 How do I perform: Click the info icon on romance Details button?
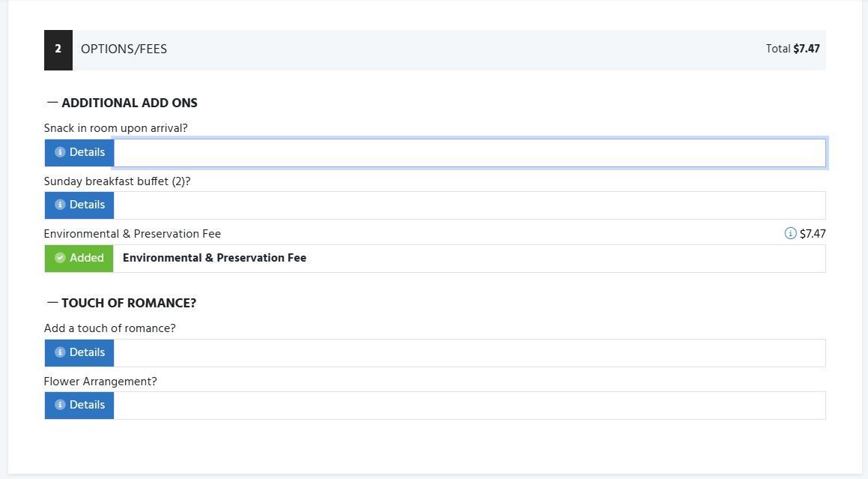click(x=60, y=352)
